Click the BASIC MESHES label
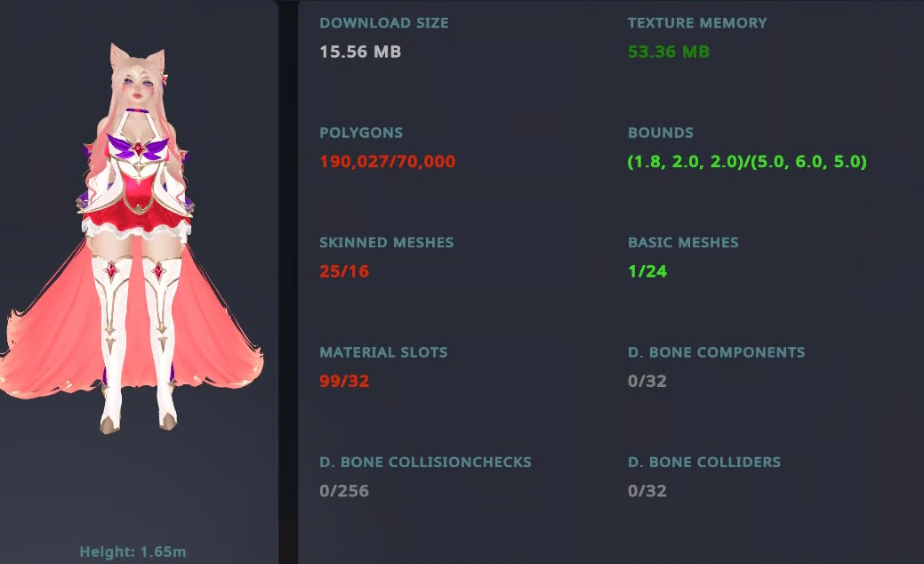Screen dimensions: 924x564 point(683,242)
